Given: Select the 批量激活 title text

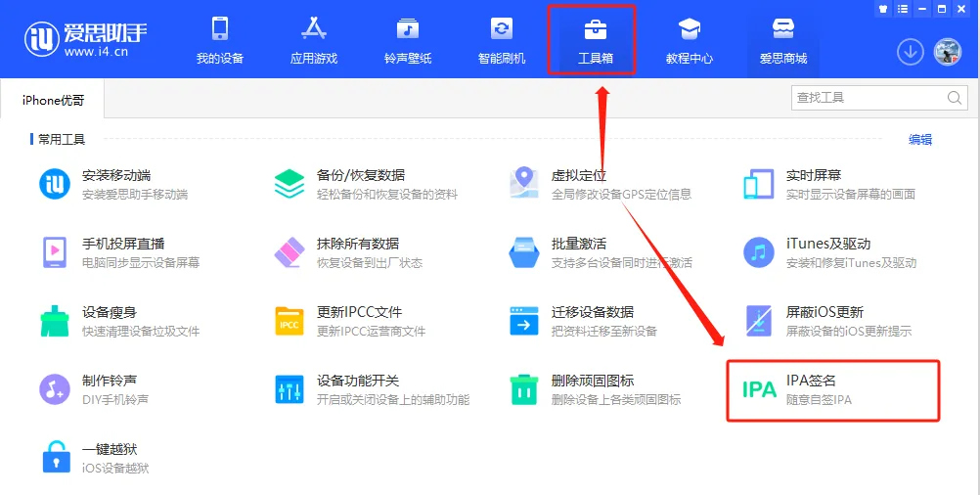Looking at the screenshot, I should pos(579,244).
